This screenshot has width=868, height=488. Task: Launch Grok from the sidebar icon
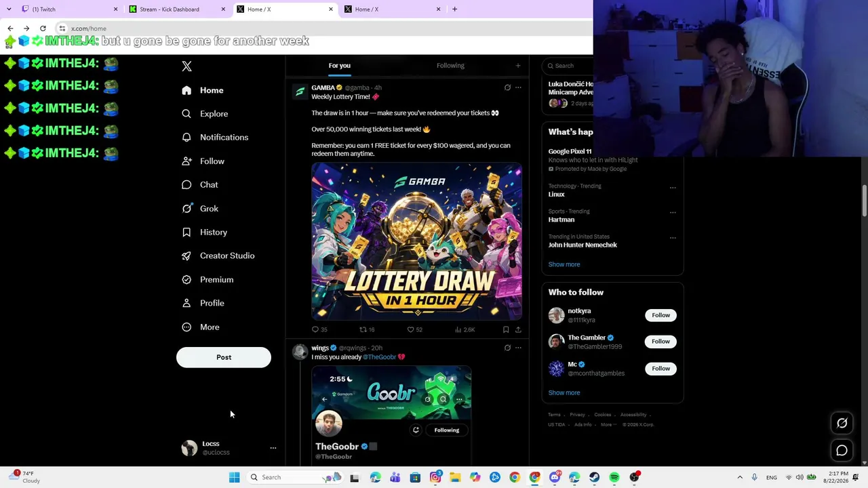coord(186,209)
